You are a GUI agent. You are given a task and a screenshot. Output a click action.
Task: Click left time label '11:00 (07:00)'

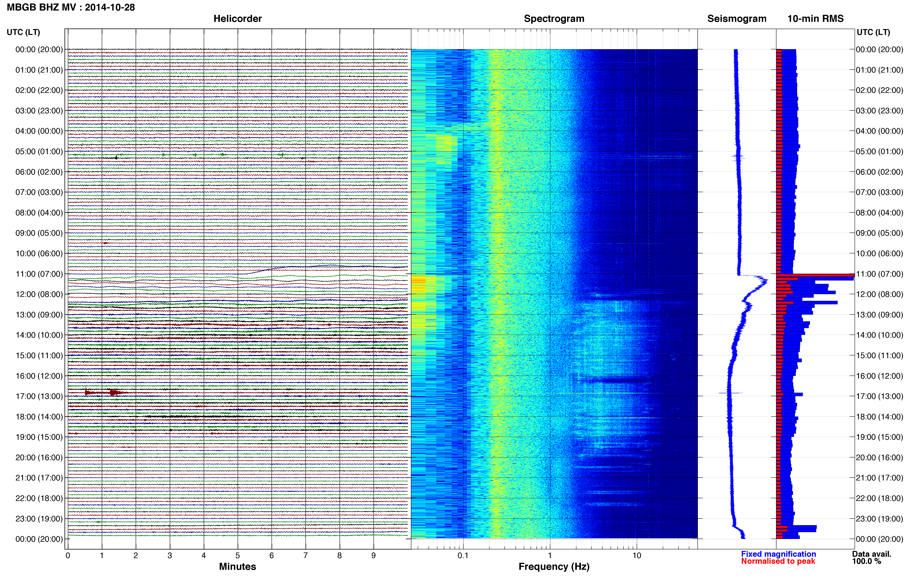pyautogui.click(x=39, y=274)
